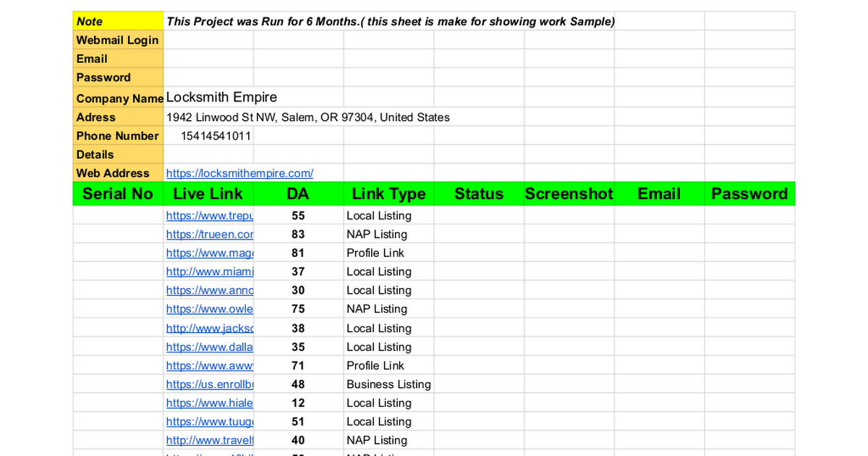Open the https://us.enrollb live link
This screenshot has width=868, height=456.
[x=210, y=384]
